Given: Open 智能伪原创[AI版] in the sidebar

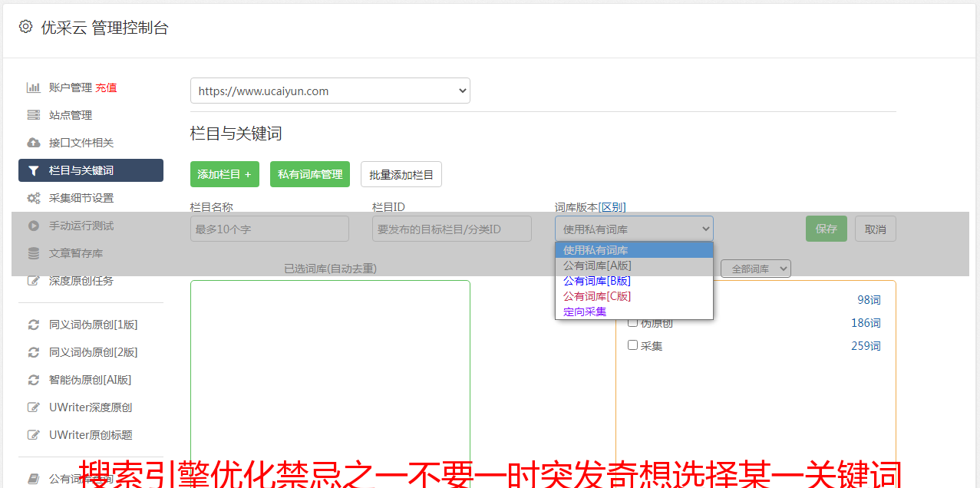Looking at the screenshot, I should tap(91, 380).
